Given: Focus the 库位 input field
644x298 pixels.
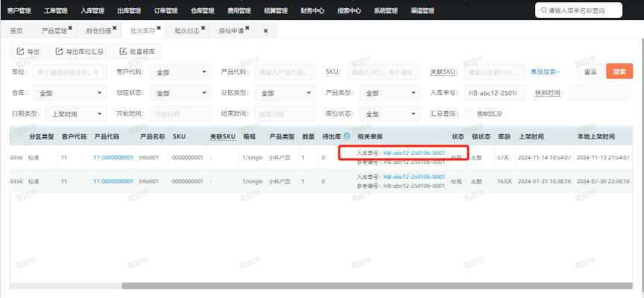Looking at the screenshot, I should coord(70,72).
